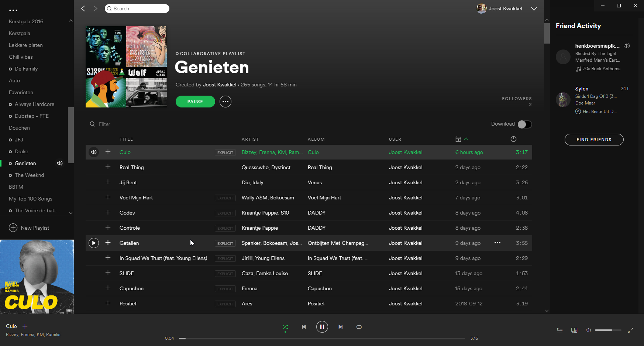Sort by the date added column header
Screen dimensions: 644x346
point(458,139)
